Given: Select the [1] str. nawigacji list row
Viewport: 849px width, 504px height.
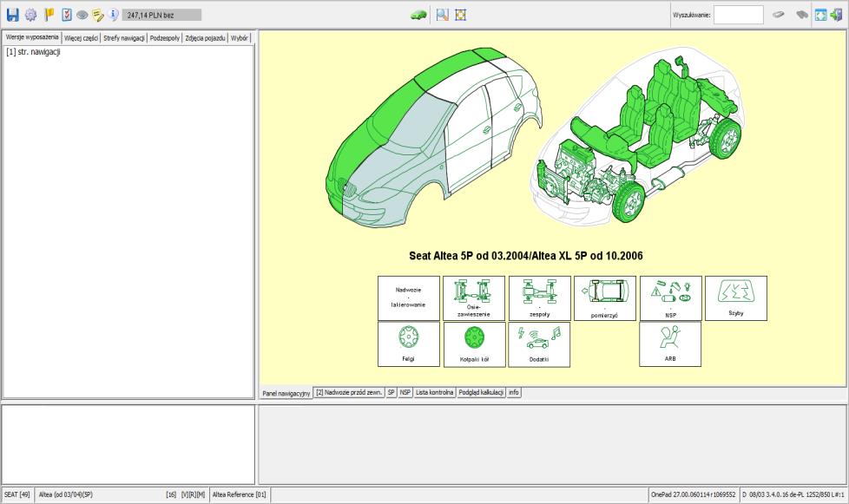Looking at the screenshot, I should [128, 52].
